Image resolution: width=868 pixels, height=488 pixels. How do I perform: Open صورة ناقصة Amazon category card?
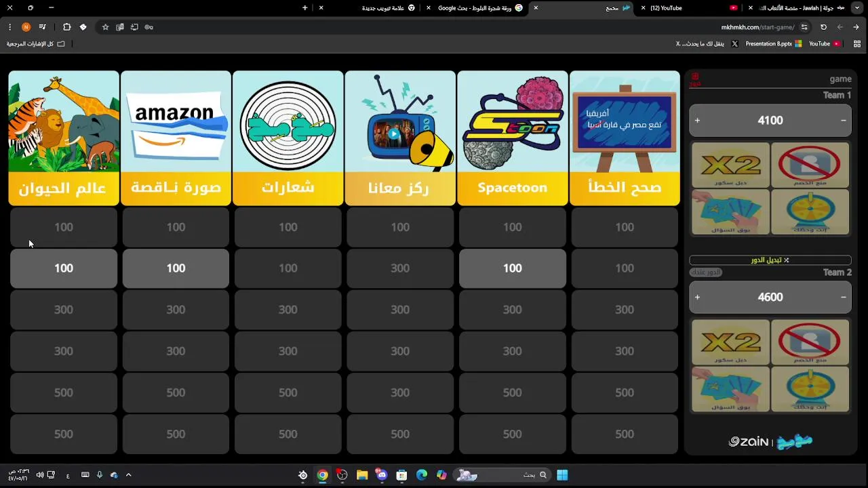176,138
